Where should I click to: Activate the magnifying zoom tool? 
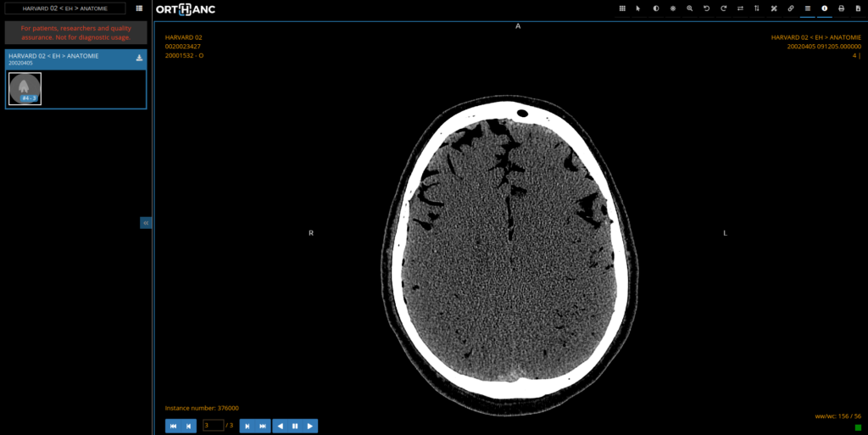(x=689, y=8)
